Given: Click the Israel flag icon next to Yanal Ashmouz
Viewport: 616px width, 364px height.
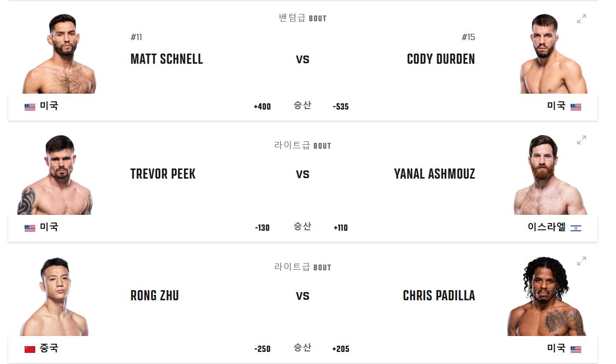Looking at the screenshot, I should point(576,228).
